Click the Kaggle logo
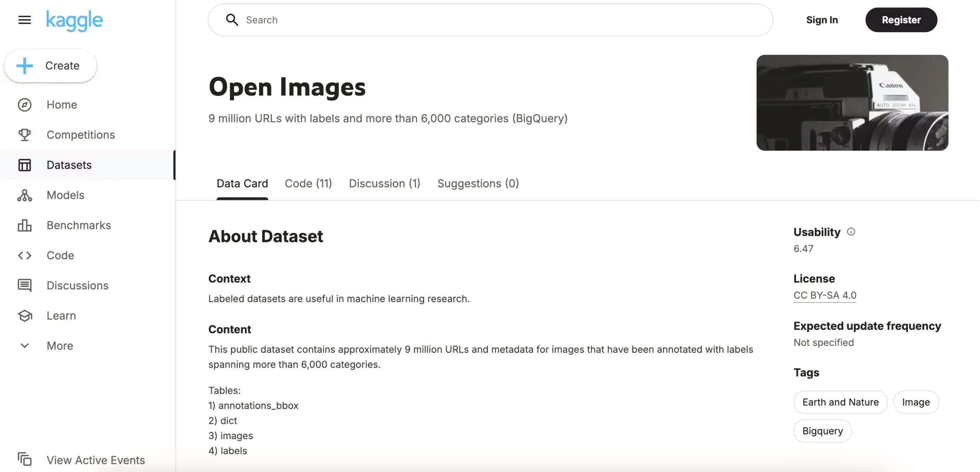 [x=74, y=21]
